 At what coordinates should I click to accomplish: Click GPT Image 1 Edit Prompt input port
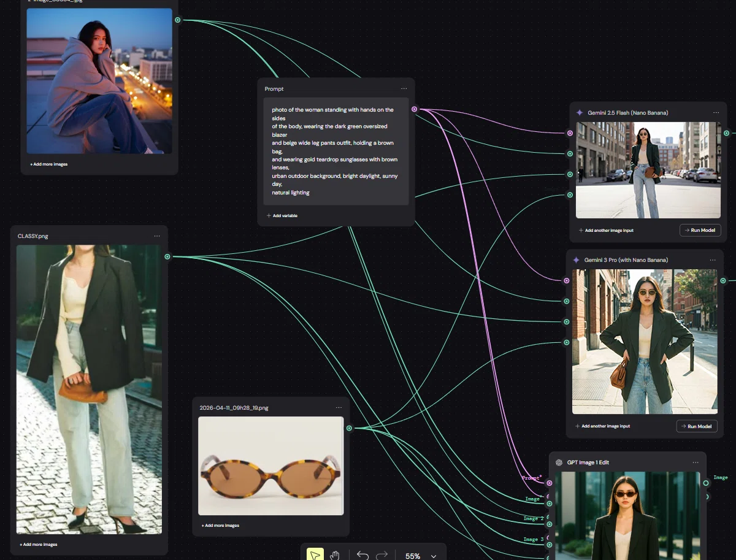[x=549, y=483]
